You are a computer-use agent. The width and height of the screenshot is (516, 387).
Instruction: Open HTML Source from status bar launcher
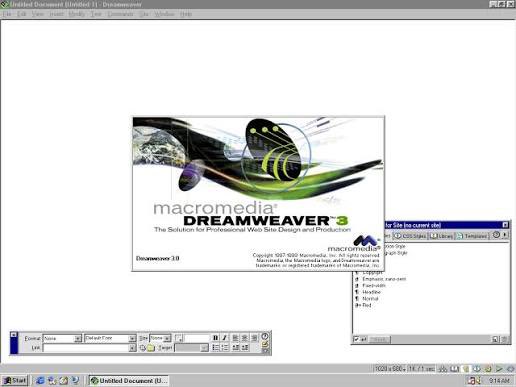[511, 369]
